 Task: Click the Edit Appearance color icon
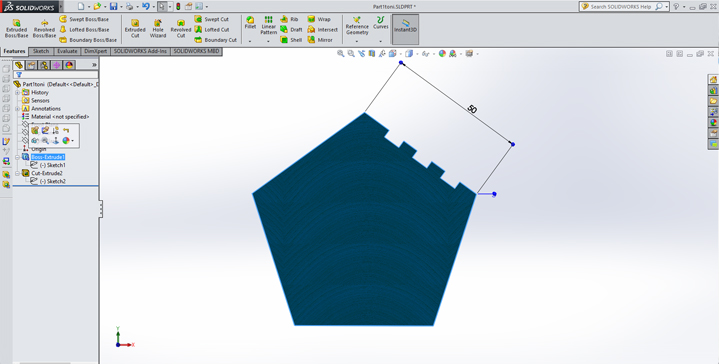pyautogui.click(x=442, y=54)
